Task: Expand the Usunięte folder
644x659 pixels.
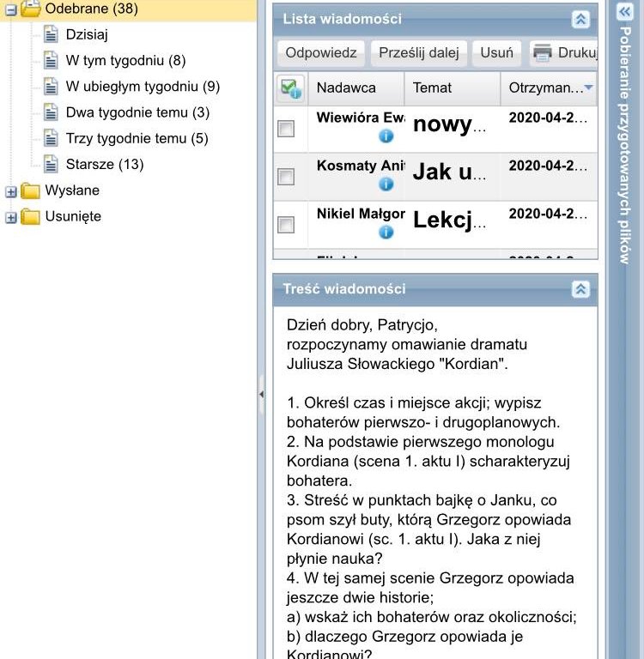Action: coord(11,218)
